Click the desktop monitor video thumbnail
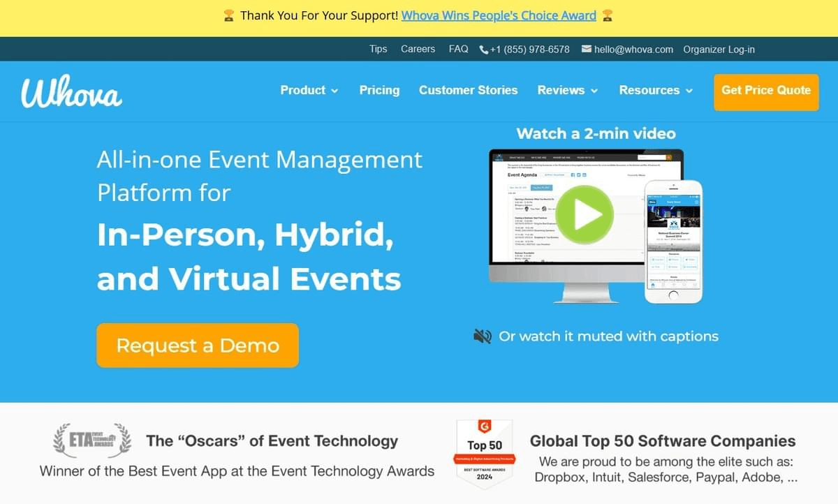Image resolution: width=838 pixels, height=504 pixels. tap(585, 225)
